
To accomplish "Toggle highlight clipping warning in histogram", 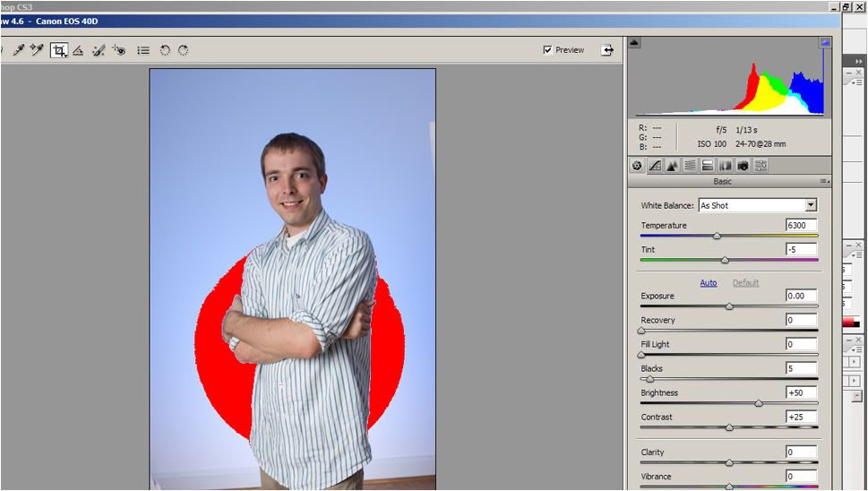I will (825, 42).
